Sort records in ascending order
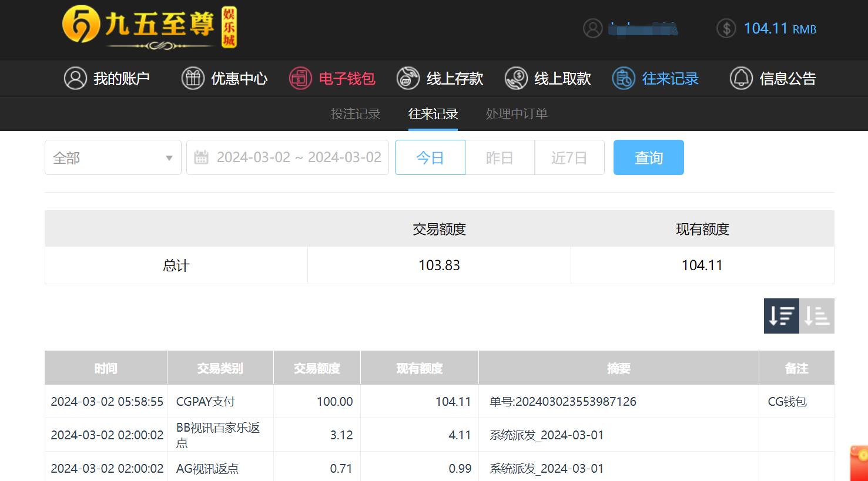This screenshot has width=868, height=481. (817, 316)
